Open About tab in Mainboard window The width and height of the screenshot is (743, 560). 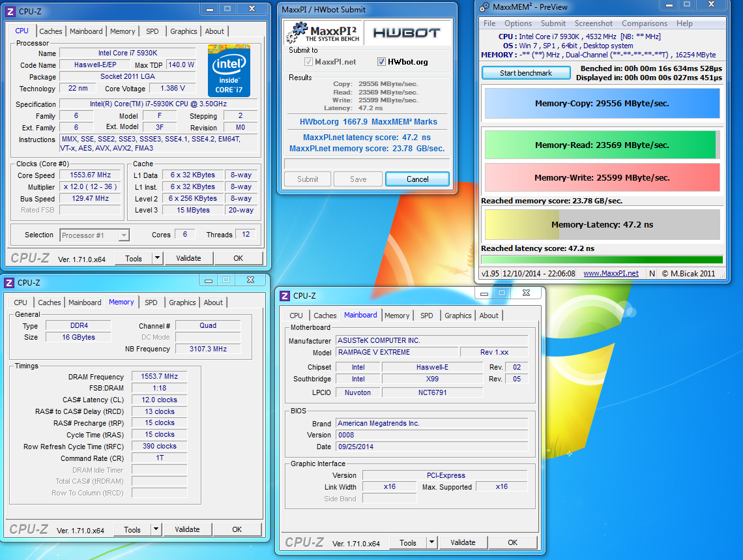pyautogui.click(x=489, y=316)
